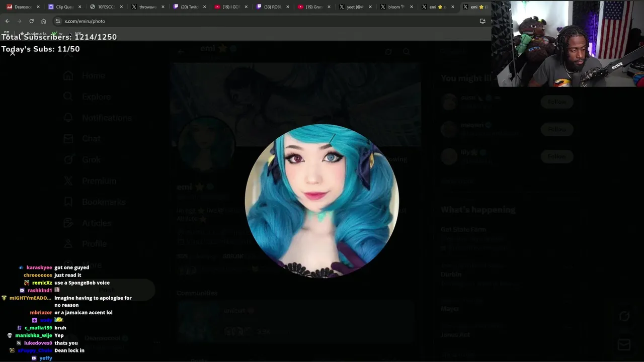Reload the x.com/emiru/photo page
Image resolution: width=644 pixels, height=362 pixels.
click(31, 21)
